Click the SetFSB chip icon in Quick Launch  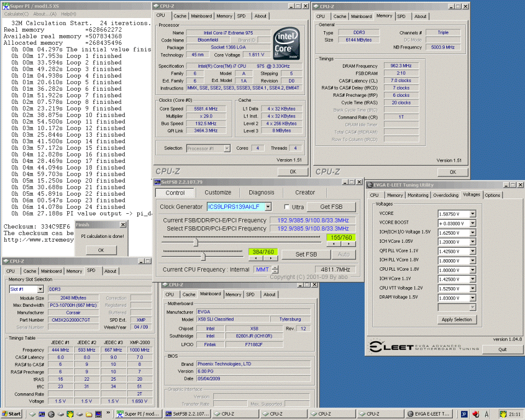42,414
